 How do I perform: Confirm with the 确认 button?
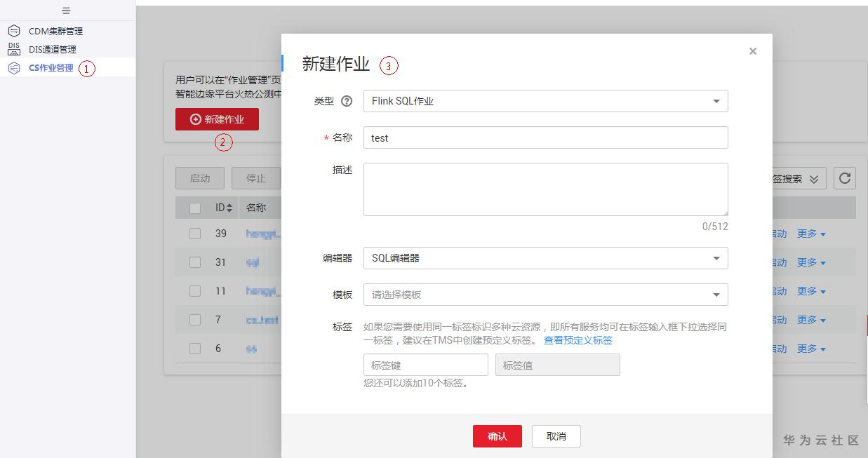[x=497, y=436]
